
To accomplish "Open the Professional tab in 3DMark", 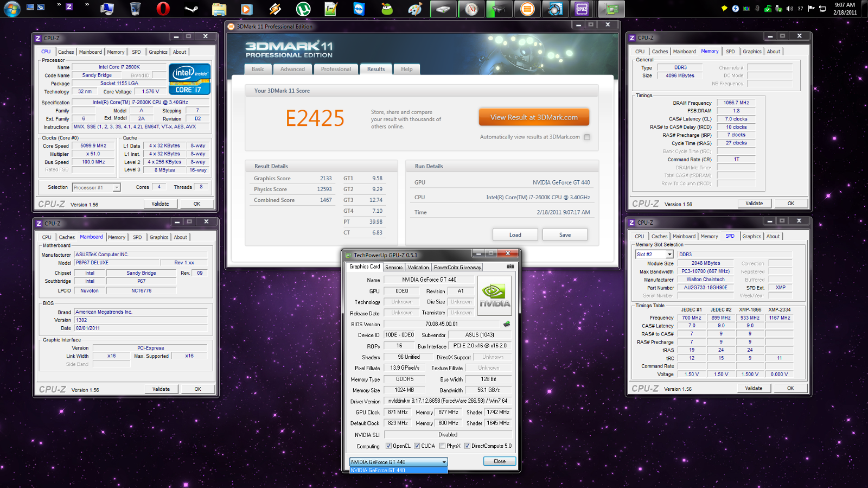I will coord(336,69).
